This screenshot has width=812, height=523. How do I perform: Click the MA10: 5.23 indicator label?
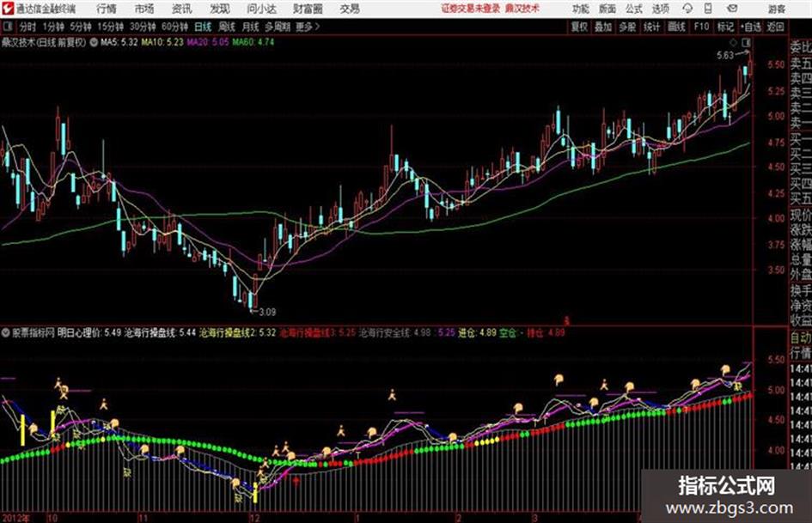point(162,42)
